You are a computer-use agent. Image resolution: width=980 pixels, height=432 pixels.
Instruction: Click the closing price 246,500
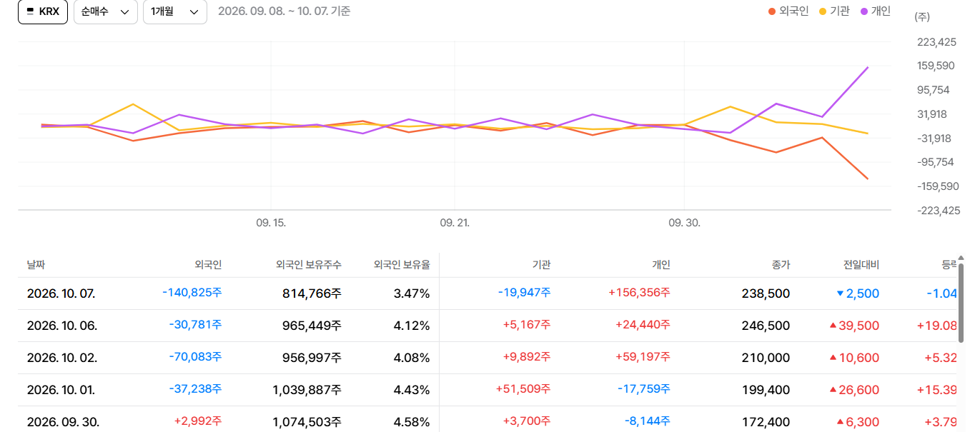point(767,326)
